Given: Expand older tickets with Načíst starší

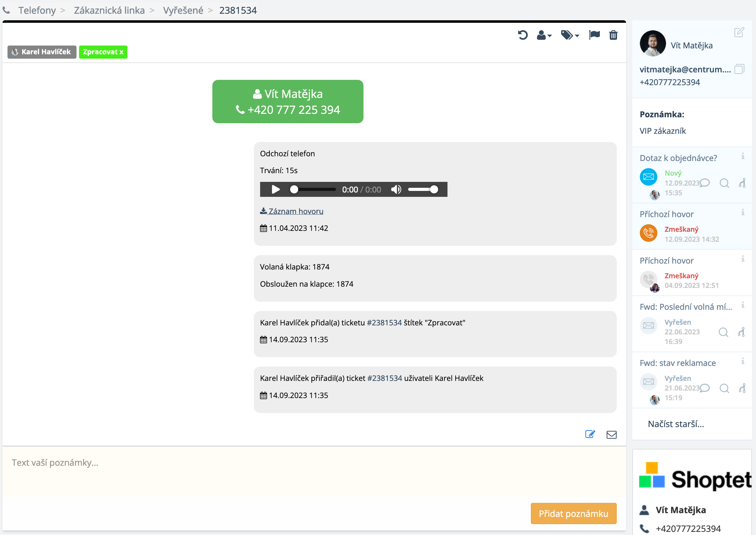Looking at the screenshot, I should [675, 424].
